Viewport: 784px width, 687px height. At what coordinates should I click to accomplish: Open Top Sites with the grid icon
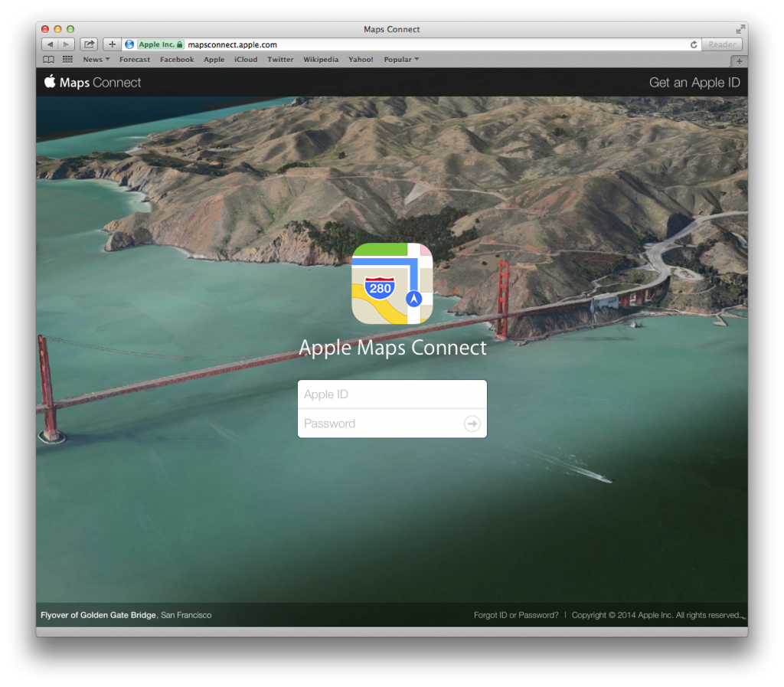pos(67,59)
